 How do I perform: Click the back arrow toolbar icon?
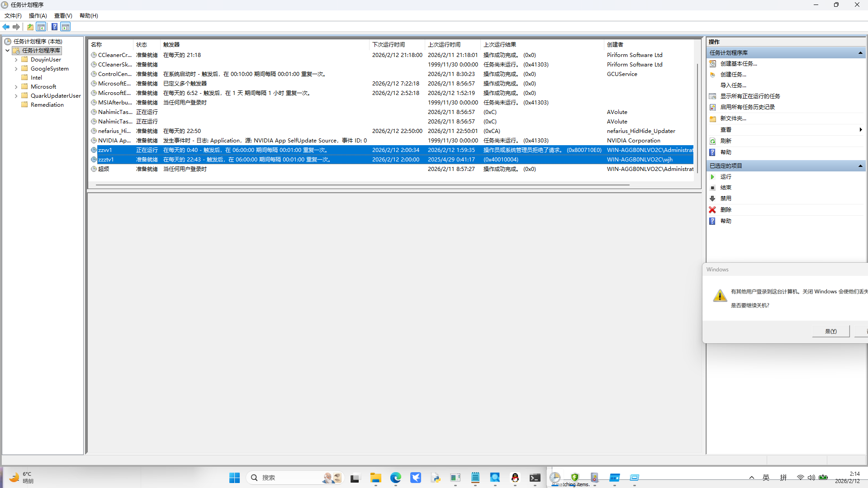[x=6, y=27]
